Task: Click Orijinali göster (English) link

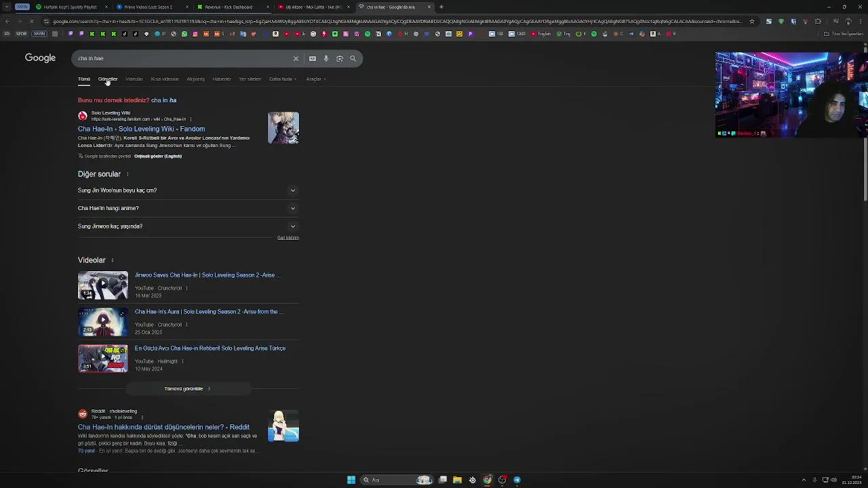Action: (158, 157)
